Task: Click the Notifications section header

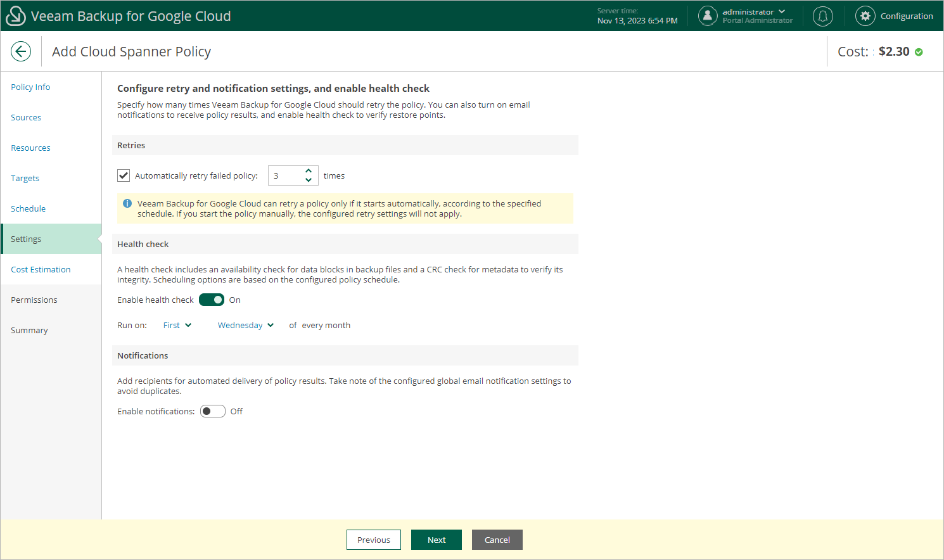Action: coord(345,355)
